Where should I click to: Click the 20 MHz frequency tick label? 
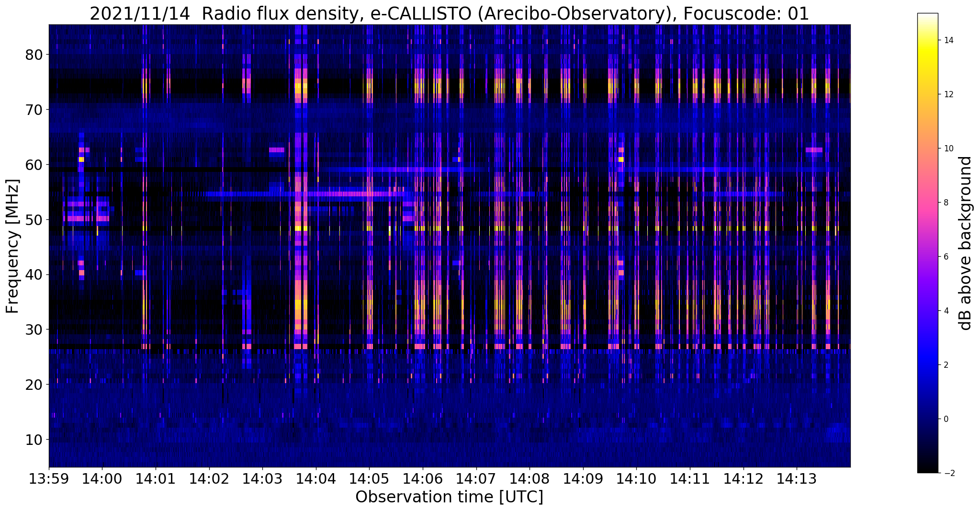pyautogui.click(x=34, y=385)
